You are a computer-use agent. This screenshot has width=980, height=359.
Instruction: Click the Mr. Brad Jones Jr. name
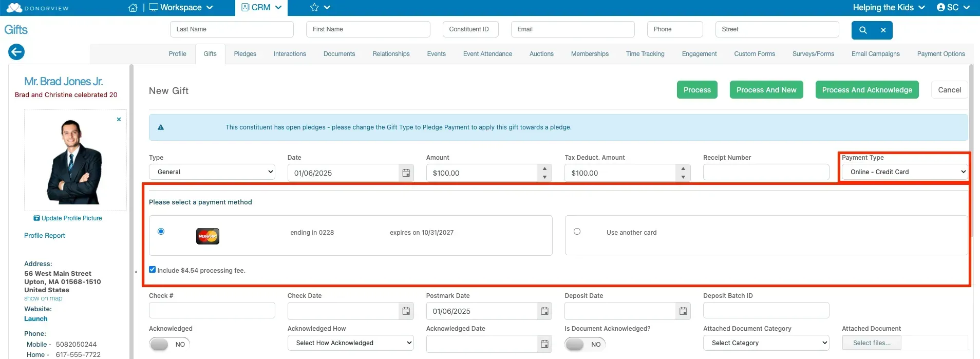pyautogui.click(x=64, y=82)
